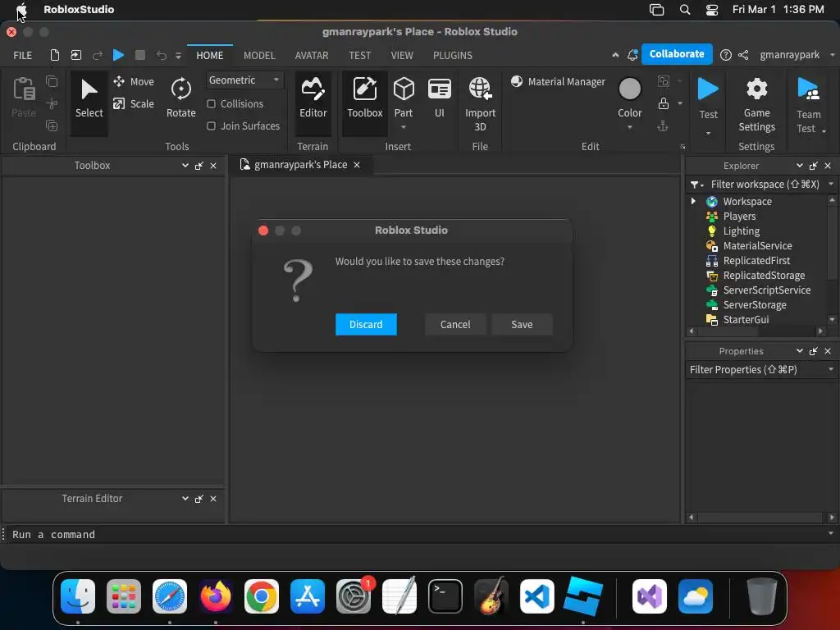Switch to the AVATAR tab
The image size is (840, 630).
pos(312,55)
